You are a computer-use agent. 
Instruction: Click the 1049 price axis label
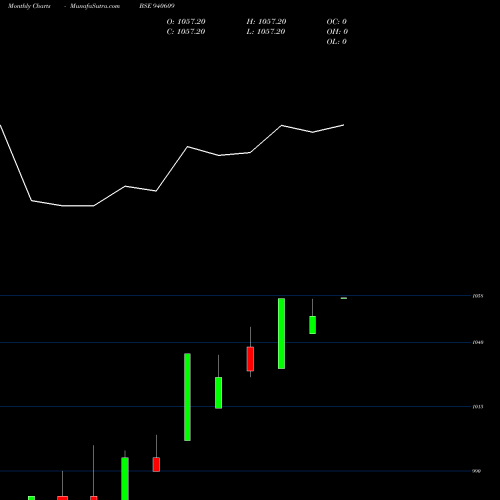[478, 342]
